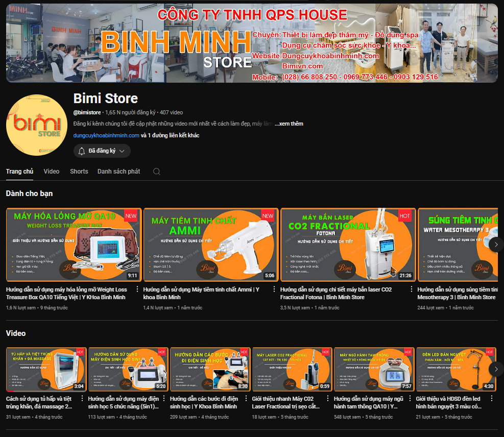This screenshot has width=504, height=437.
Task: Open channel search with the magnifier icon
Action: tap(156, 172)
